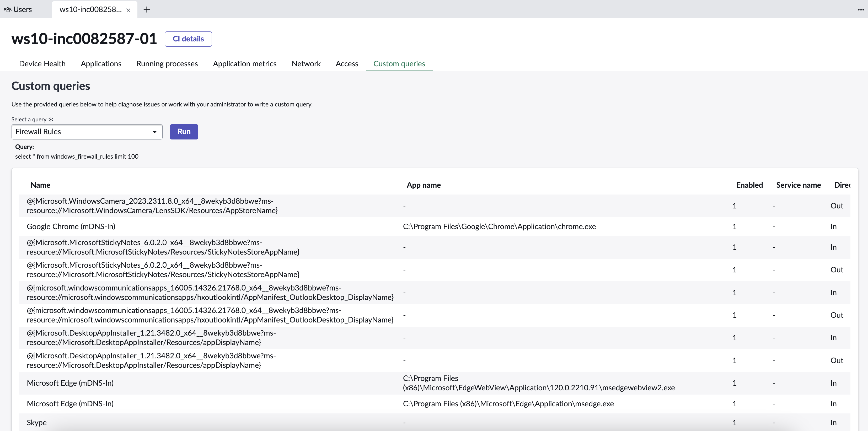Add a new tab with plus icon
Screen dimensions: 868x431
(x=147, y=10)
